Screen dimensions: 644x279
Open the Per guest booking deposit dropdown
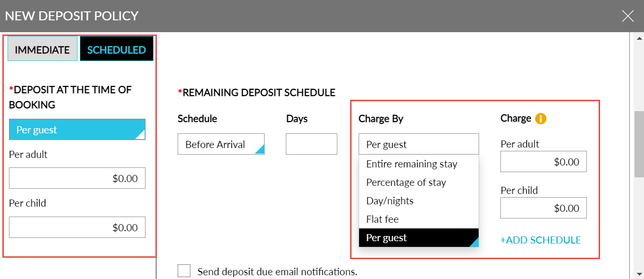(x=77, y=129)
